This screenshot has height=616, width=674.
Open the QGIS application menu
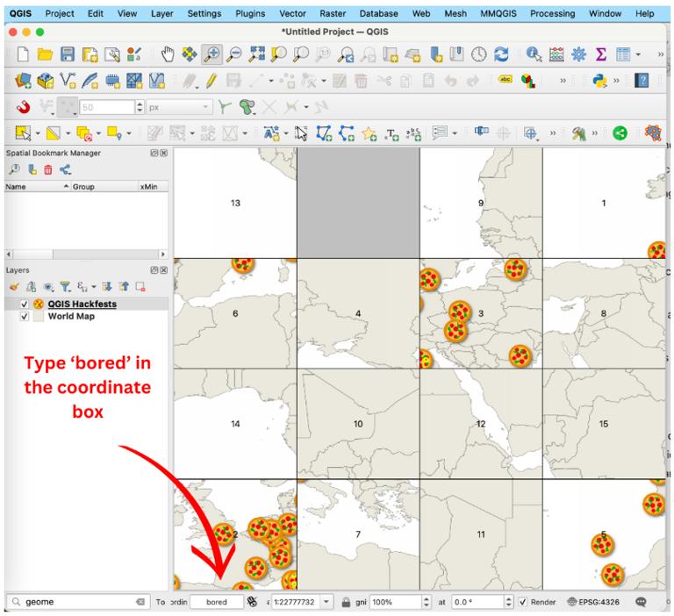20,13
